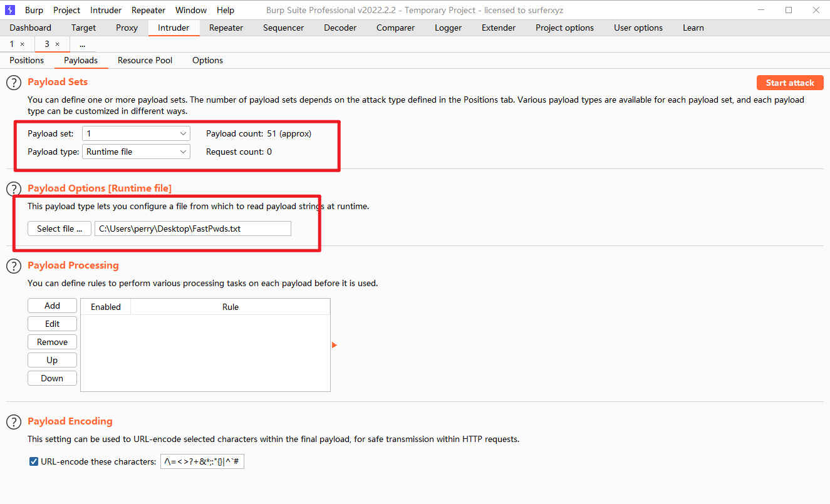Expand the Payload set dropdown
This screenshot has height=504, width=830.
pos(136,133)
